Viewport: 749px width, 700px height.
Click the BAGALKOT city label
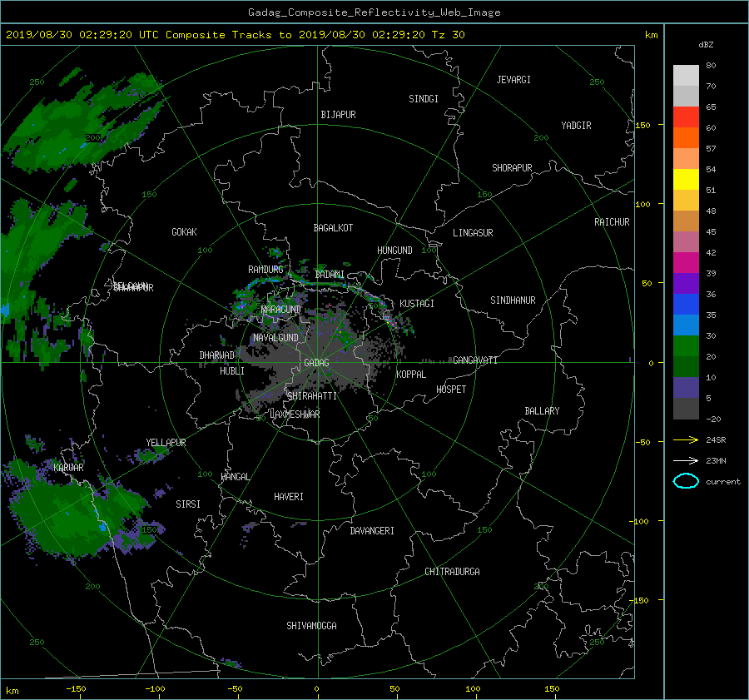[x=333, y=228]
